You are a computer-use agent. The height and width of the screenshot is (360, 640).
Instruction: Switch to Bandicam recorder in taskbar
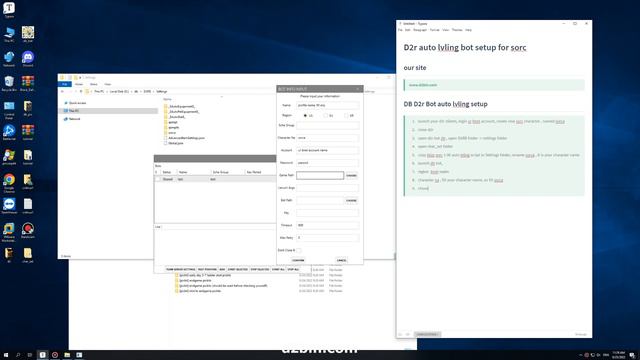55,355
